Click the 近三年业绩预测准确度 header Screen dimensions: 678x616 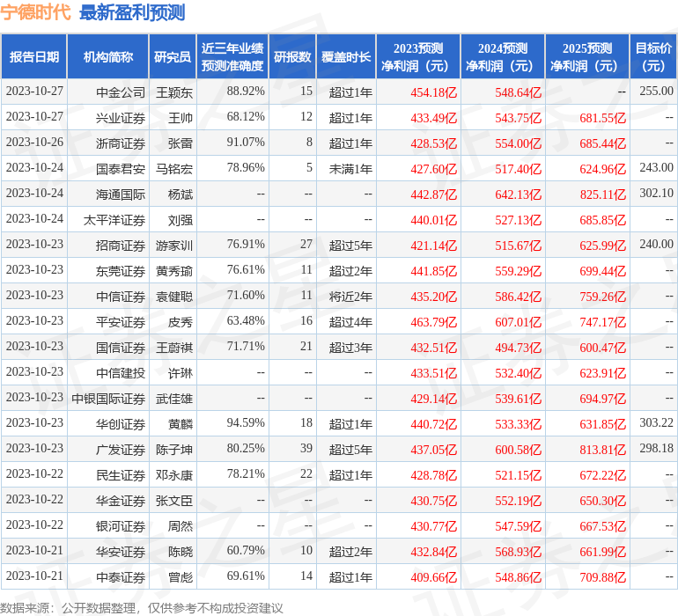click(x=232, y=56)
